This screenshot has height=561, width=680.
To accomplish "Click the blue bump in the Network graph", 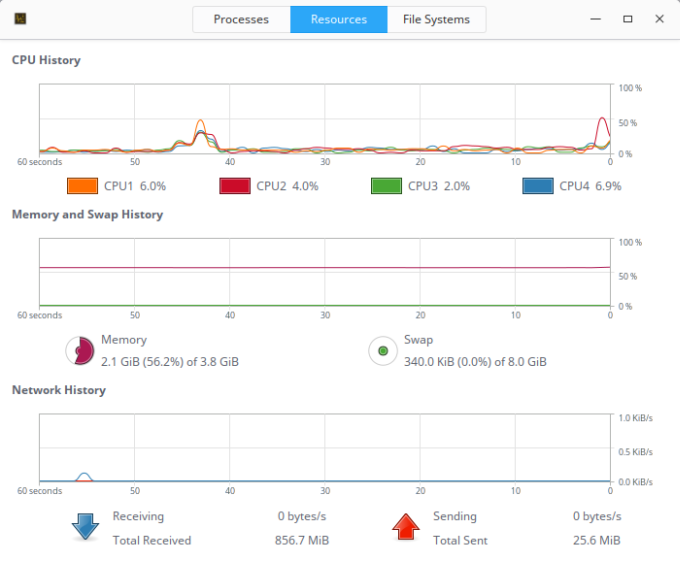I will pyautogui.click(x=84, y=476).
